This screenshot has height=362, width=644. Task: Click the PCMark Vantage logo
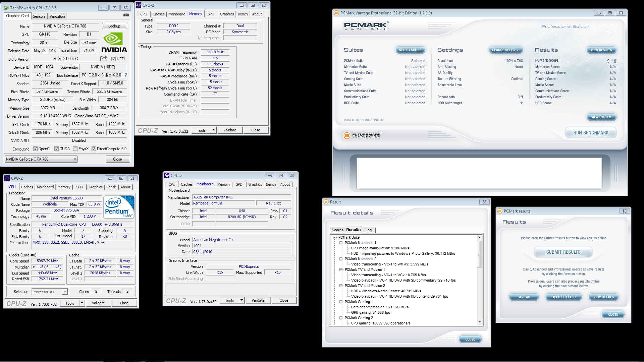pos(366,26)
